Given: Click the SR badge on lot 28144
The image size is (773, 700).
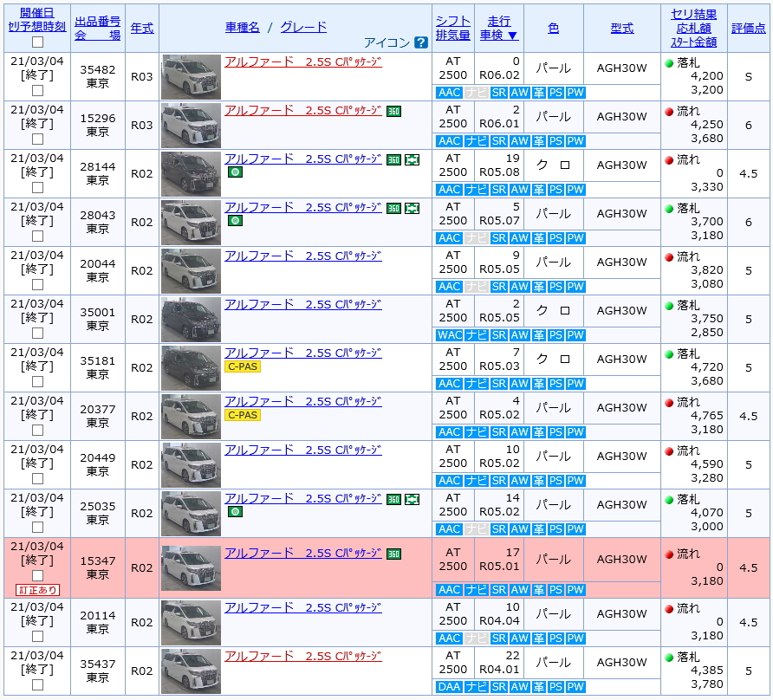Looking at the screenshot, I should tap(499, 190).
